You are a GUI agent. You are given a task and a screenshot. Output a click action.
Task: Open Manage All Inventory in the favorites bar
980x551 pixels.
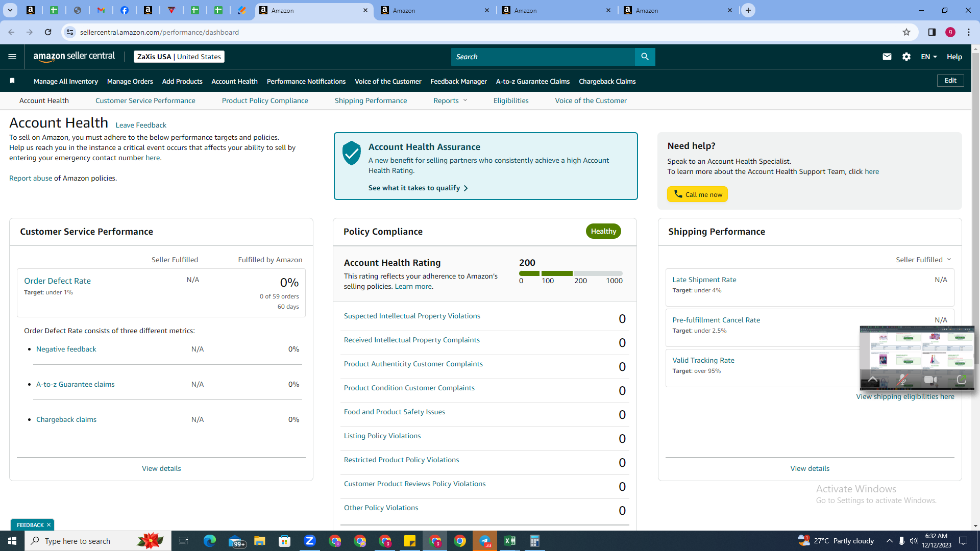(66, 81)
